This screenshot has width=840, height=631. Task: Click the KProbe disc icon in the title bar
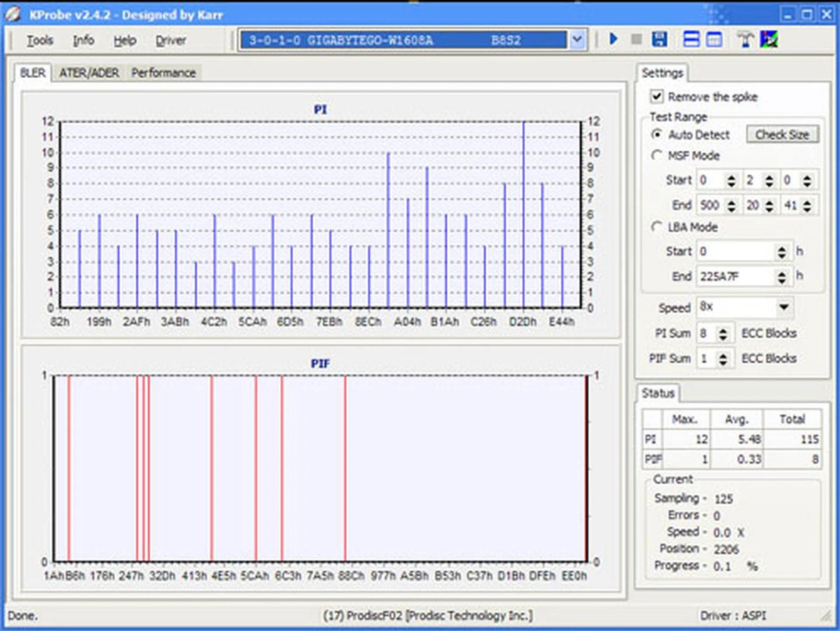[x=13, y=14]
